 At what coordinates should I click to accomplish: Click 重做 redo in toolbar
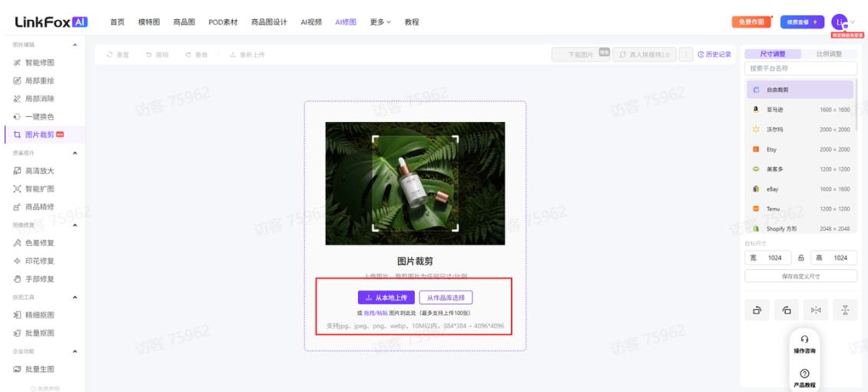[197, 55]
